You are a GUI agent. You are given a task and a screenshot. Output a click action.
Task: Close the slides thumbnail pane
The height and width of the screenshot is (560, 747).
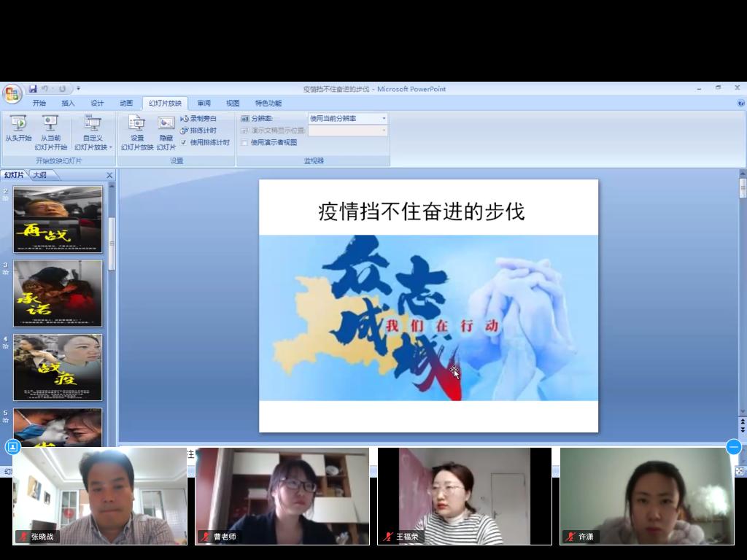pos(110,175)
